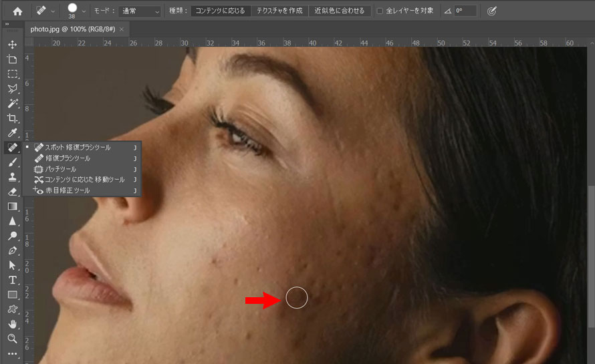Select the Magic Wand tool

12,103
